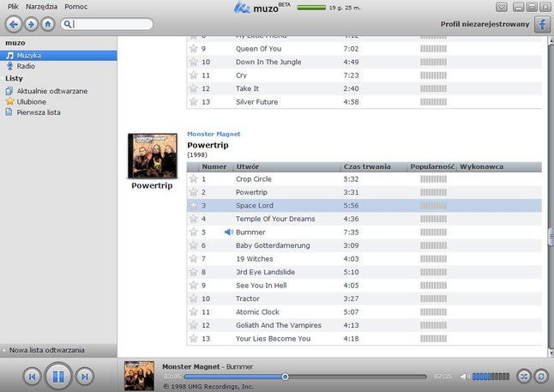
Task: Star the Queen Of You track
Action: [193, 48]
